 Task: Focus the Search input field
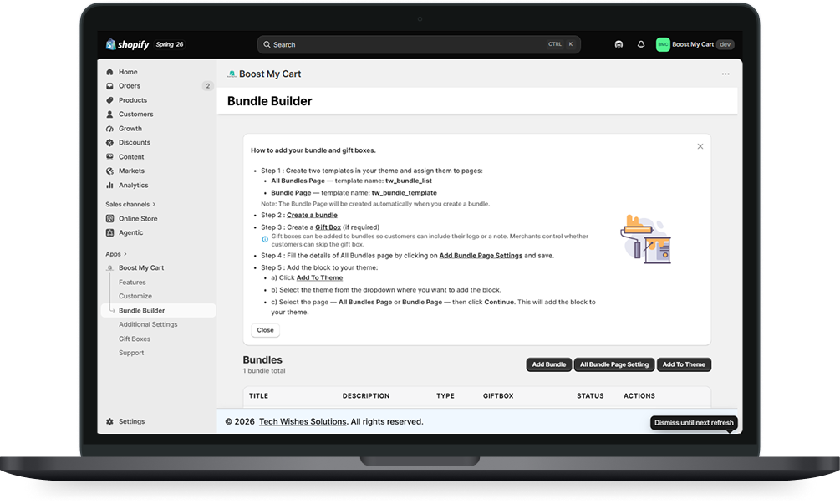(419, 44)
